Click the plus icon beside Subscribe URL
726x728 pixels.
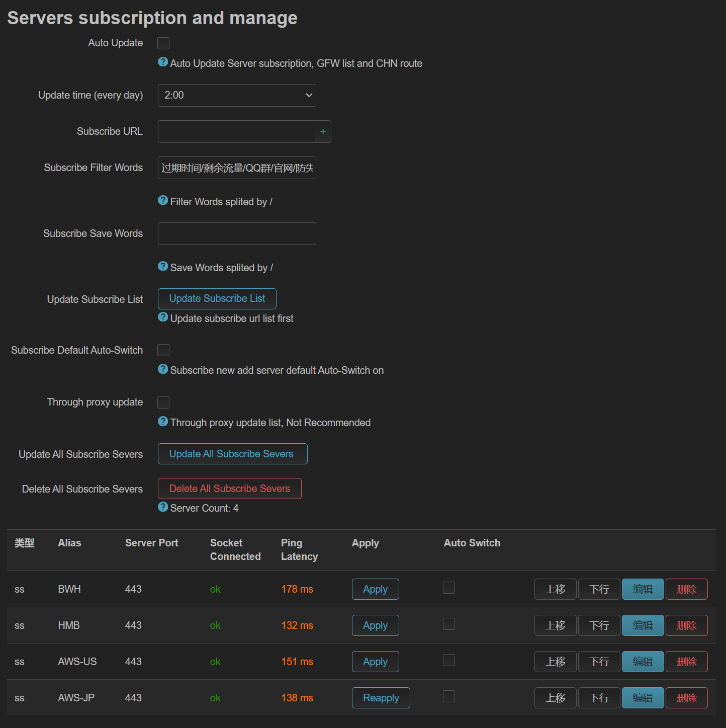[x=323, y=131]
